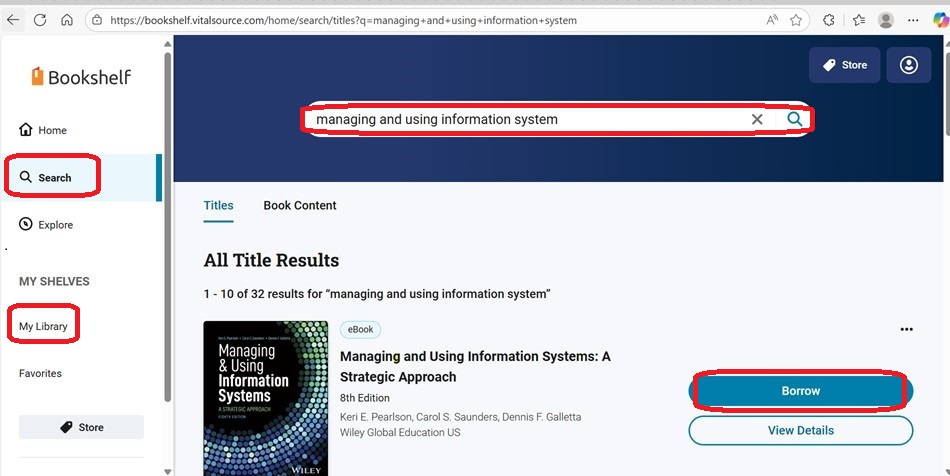The image size is (950, 476).
Task: Submit search with the magnifying glass
Action: [794, 119]
